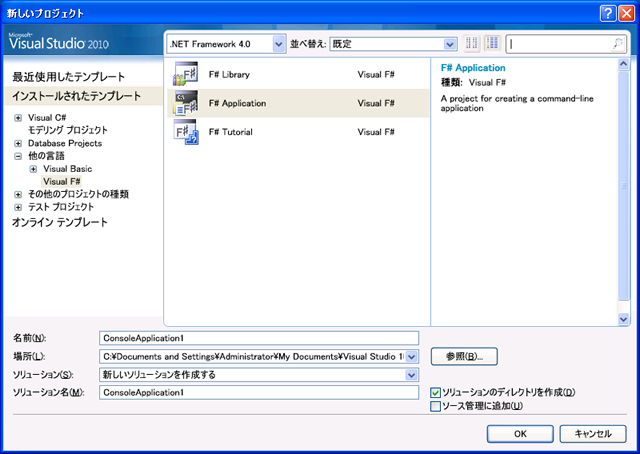640x454 pixels.
Task: Open オンライン テンプレート section
Action: pyautogui.click(x=60, y=222)
